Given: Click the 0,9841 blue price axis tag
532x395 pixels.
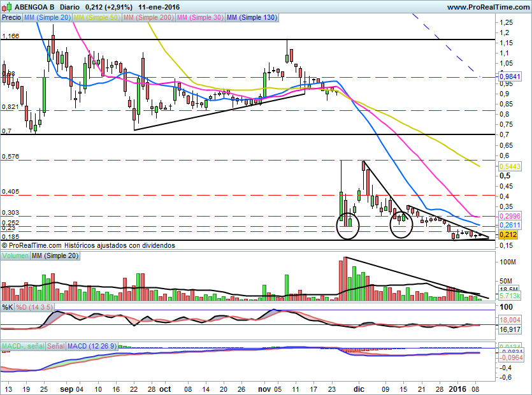Looking at the screenshot, I should tap(510, 76).
